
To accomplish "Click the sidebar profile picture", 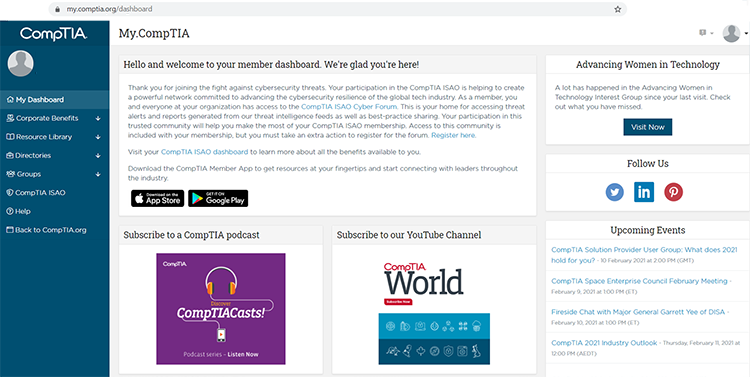I will (x=21, y=64).
